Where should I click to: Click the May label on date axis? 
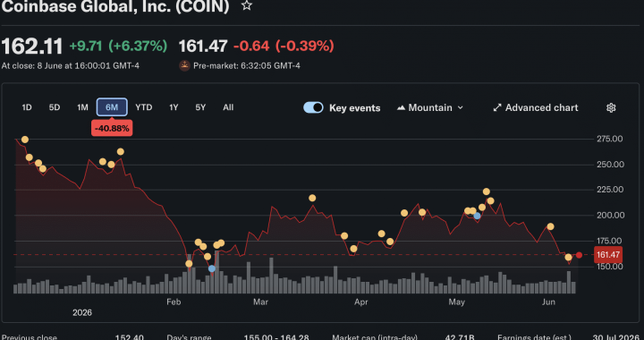(457, 302)
